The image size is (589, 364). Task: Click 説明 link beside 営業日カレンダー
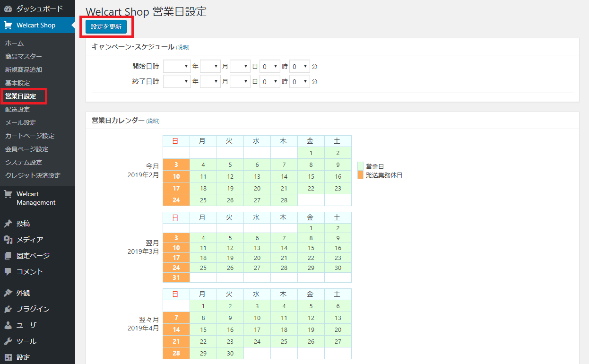pos(153,121)
